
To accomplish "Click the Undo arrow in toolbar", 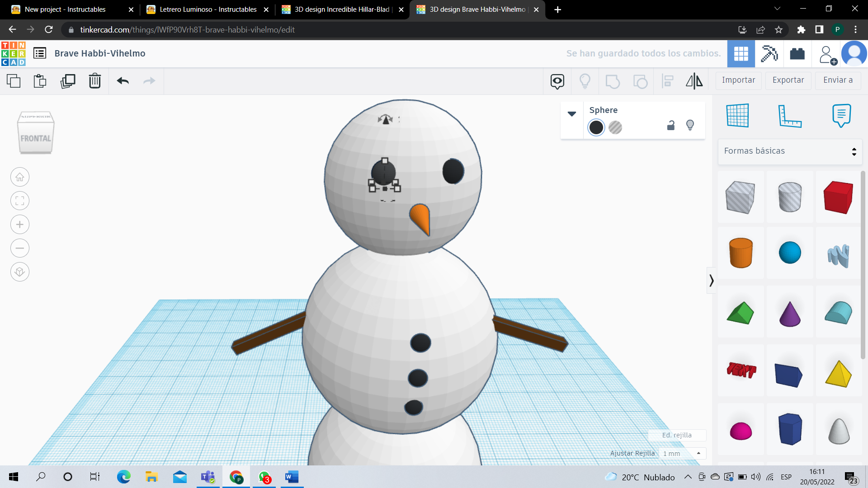I will point(123,81).
